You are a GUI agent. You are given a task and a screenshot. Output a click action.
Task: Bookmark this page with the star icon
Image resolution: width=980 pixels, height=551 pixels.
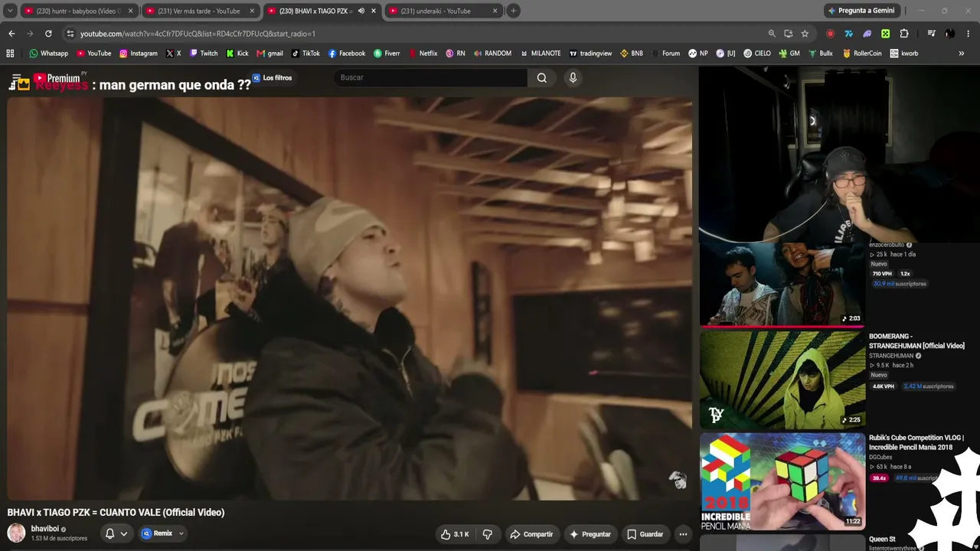805,34
